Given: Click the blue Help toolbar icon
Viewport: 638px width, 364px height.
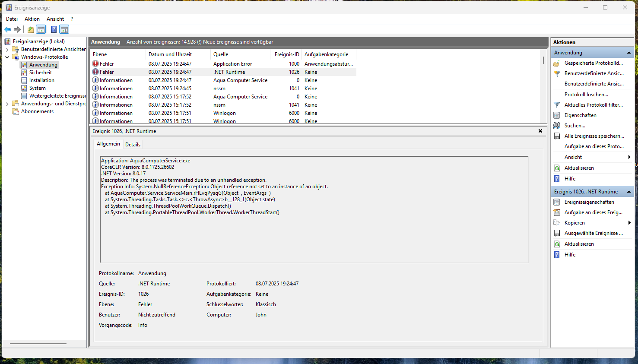Looking at the screenshot, I should [54, 29].
